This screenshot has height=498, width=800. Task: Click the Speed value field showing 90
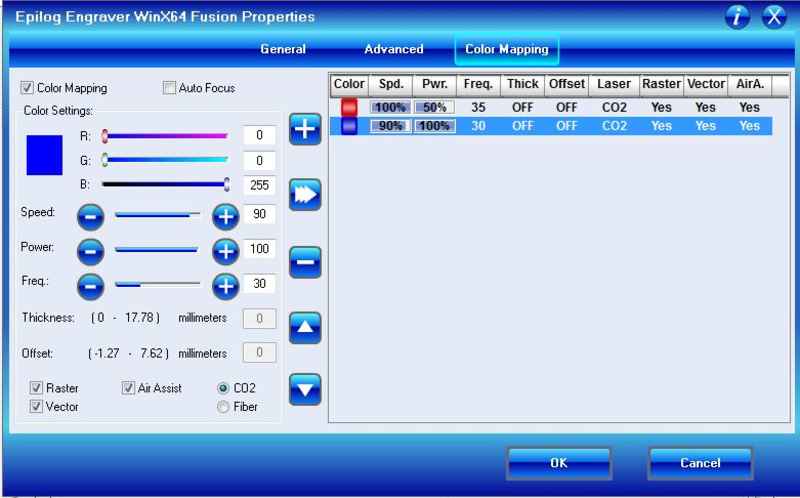[x=259, y=214]
